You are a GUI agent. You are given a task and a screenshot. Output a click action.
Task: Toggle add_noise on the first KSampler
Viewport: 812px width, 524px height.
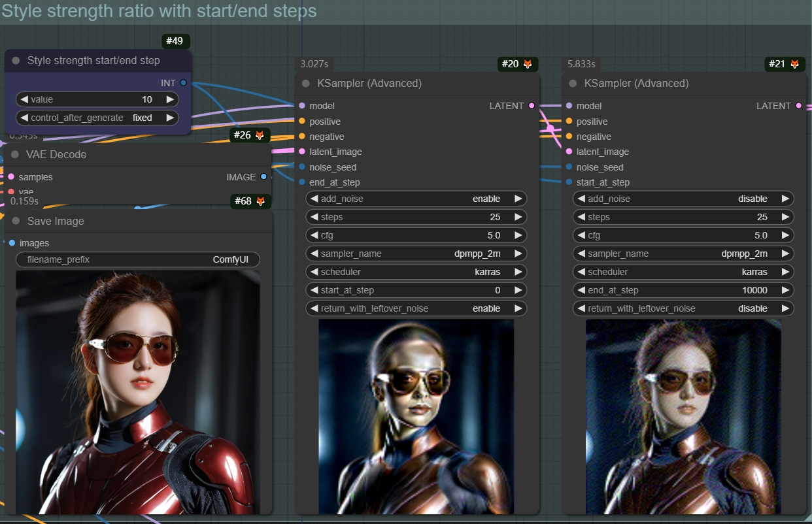tap(416, 199)
